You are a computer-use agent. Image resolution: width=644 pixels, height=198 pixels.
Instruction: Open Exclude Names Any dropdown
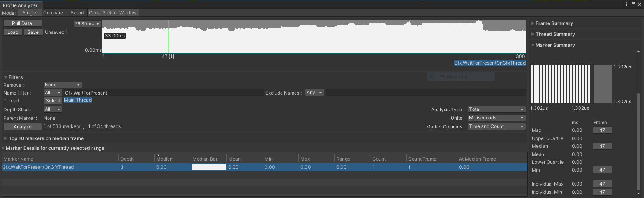(x=314, y=93)
